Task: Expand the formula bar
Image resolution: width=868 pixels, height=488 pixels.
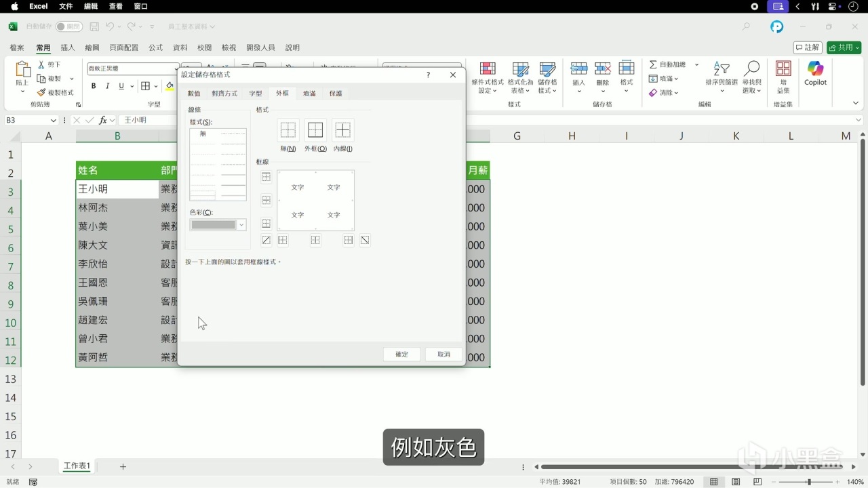Action: tap(857, 120)
